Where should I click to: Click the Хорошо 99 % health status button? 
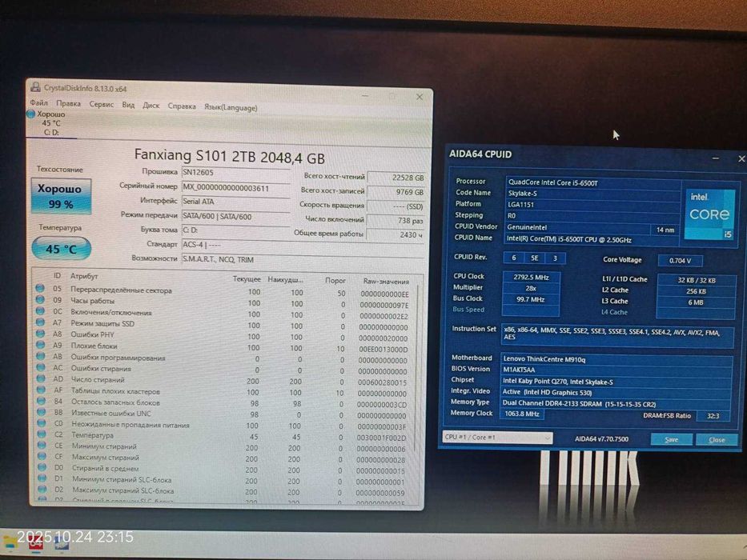tap(61, 196)
